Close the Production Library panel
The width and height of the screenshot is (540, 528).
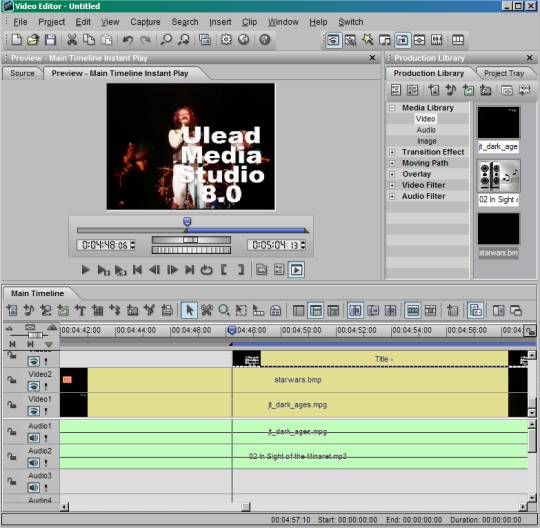tap(530, 58)
